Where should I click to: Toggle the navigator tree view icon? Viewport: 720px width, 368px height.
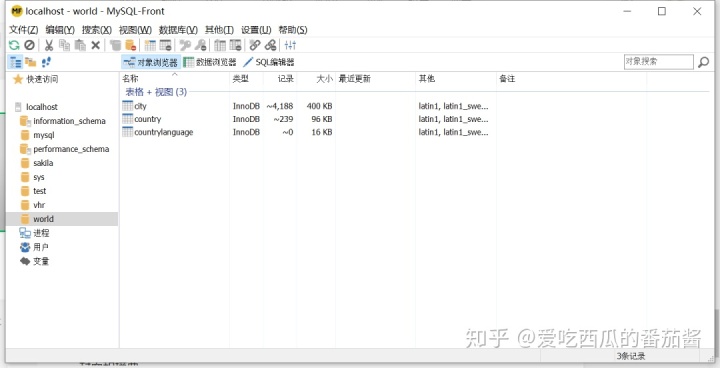tap(16, 62)
